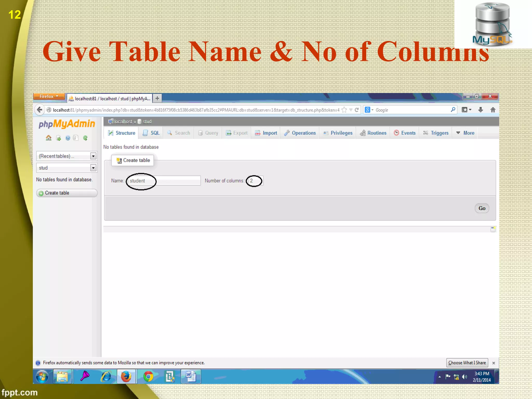Image resolution: width=532 pixels, height=399 pixels.
Task: Click the localhost breadcrumb link
Action: (123, 122)
